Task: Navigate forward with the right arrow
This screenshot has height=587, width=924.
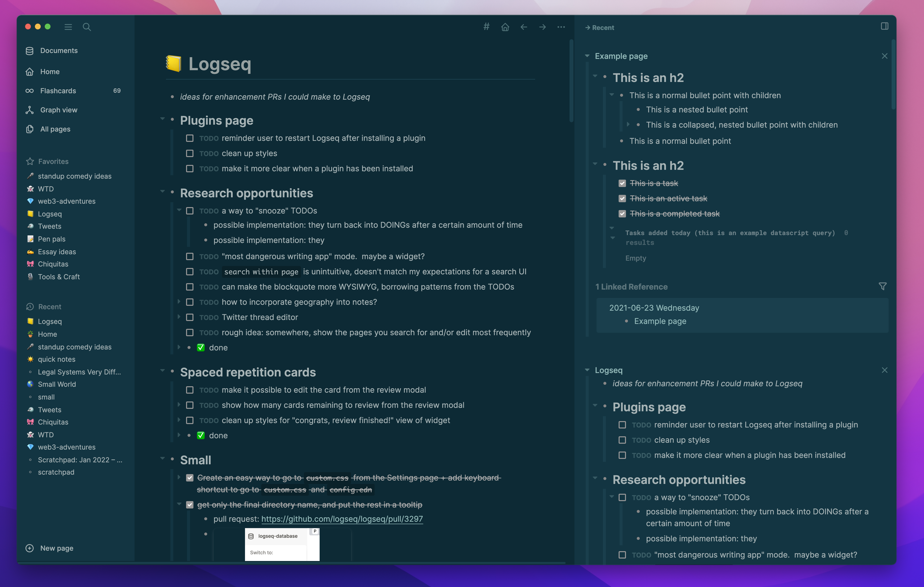Action: (542, 27)
